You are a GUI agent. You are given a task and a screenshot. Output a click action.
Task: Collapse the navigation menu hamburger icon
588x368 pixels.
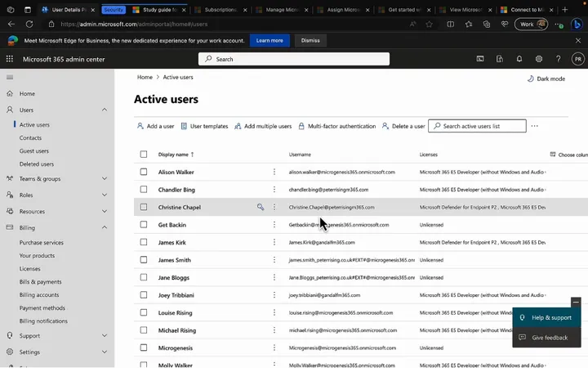point(10,78)
